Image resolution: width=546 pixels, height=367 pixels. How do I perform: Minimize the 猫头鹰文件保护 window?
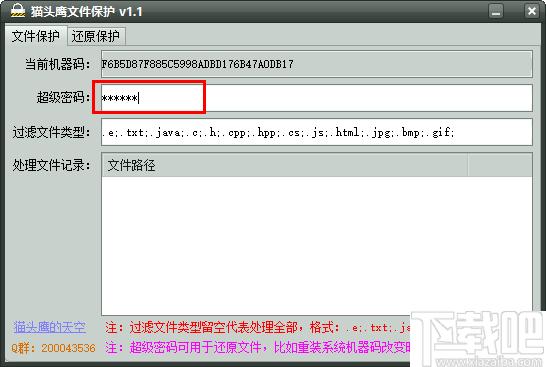click(x=496, y=11)
